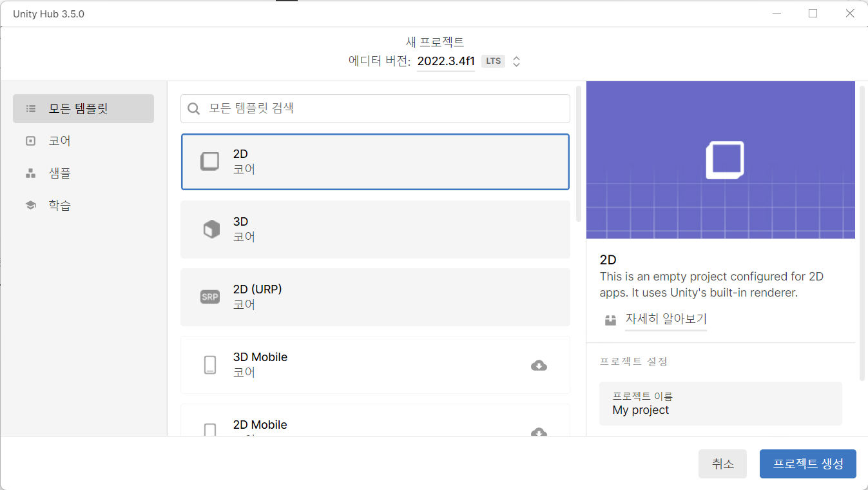Choose the 3D 코어 template
Viewport: 868px width, 490px height.
[375, 230]
